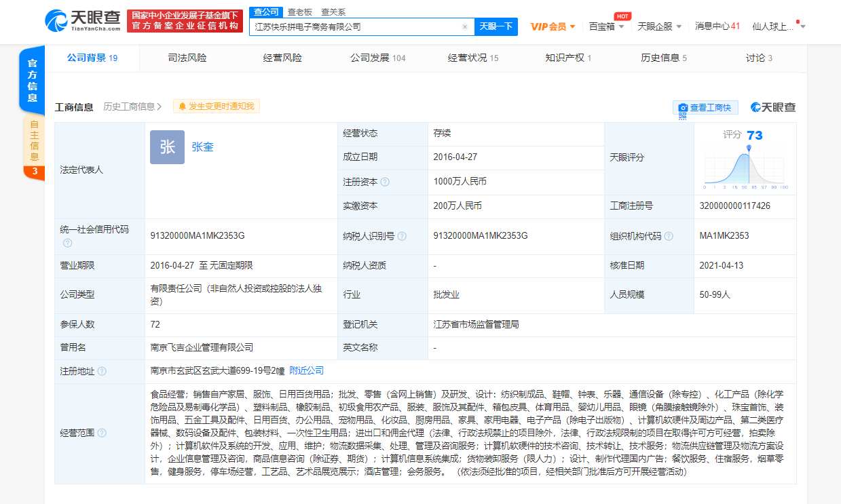
Task: Click question mark icon next to 经营范围
Action: click(x=101, y=433)
